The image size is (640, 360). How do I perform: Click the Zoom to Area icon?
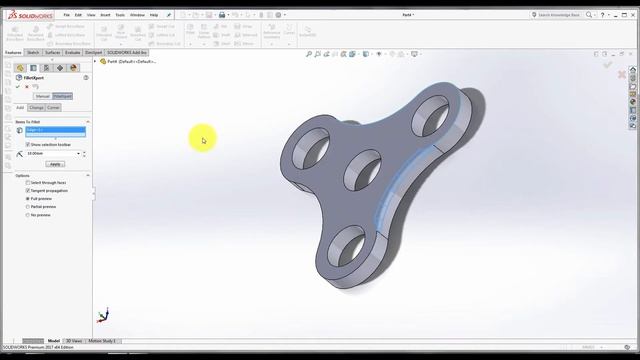pyautogui.click(x=318, y=54)
